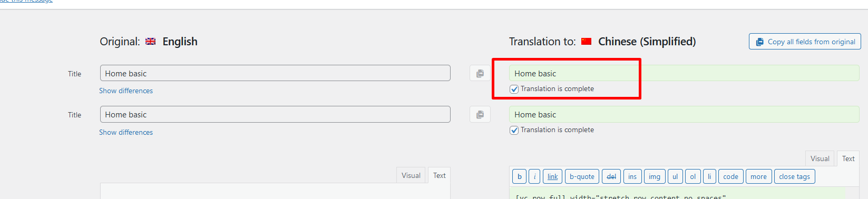The height and width of the screenshot is (199, 868).
Task: Click the code toolbar button
Action: click(730, 176)
